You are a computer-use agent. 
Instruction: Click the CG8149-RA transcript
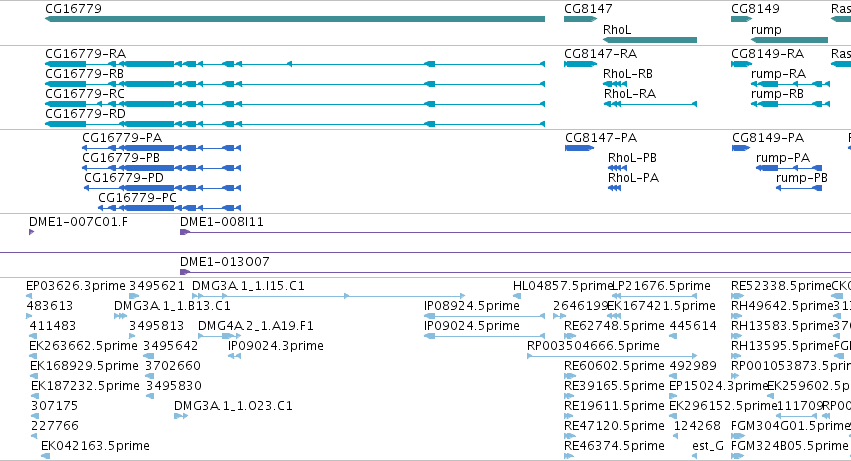coord(741,64)
